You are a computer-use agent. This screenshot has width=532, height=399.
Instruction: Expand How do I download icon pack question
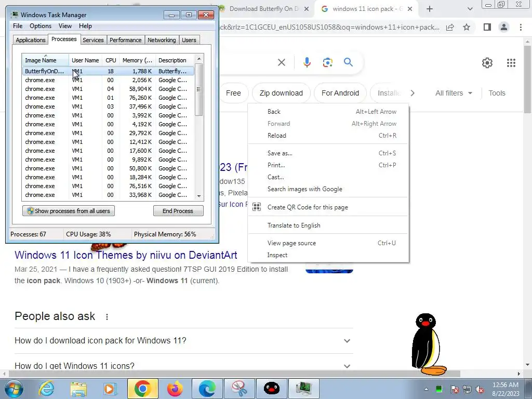point(183,341)
